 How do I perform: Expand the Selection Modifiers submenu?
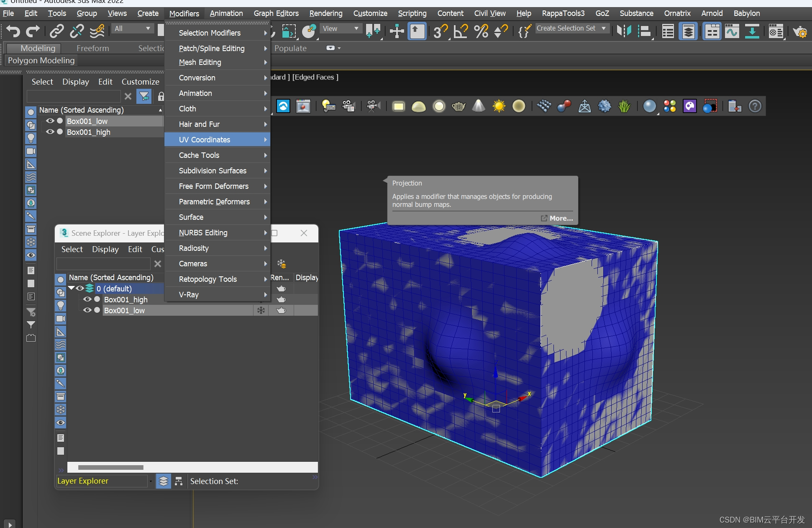pos(217,33)
